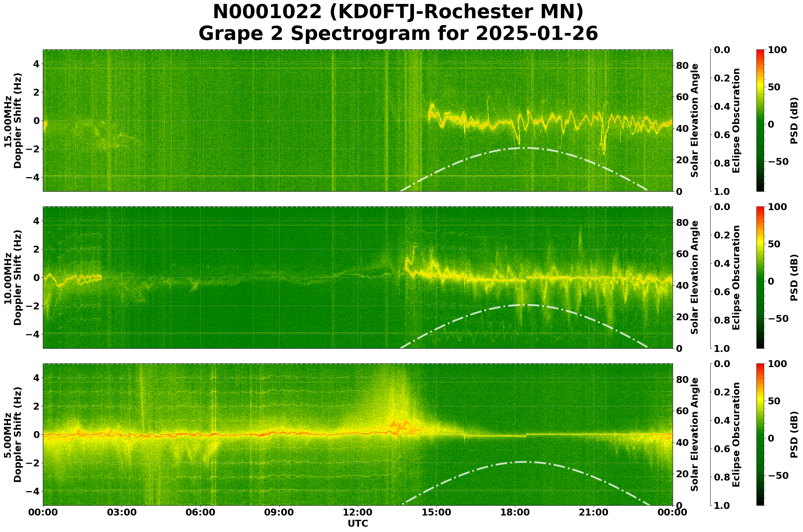This screenshot has height=532, width=803.
Task: Click the 5.00MHz Doppler Shift axis label
Action: [13, 435]
